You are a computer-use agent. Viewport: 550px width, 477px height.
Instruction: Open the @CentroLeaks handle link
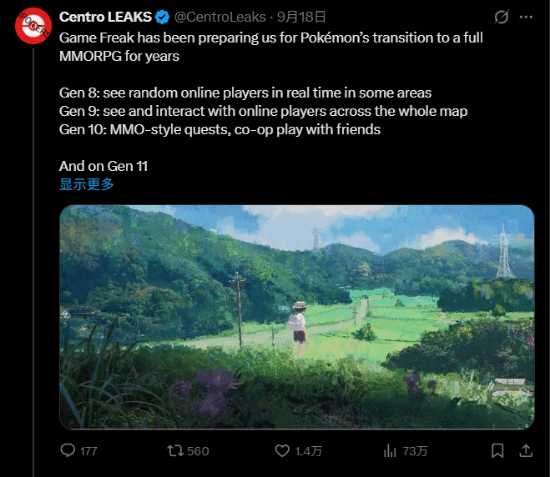(220, 17)
